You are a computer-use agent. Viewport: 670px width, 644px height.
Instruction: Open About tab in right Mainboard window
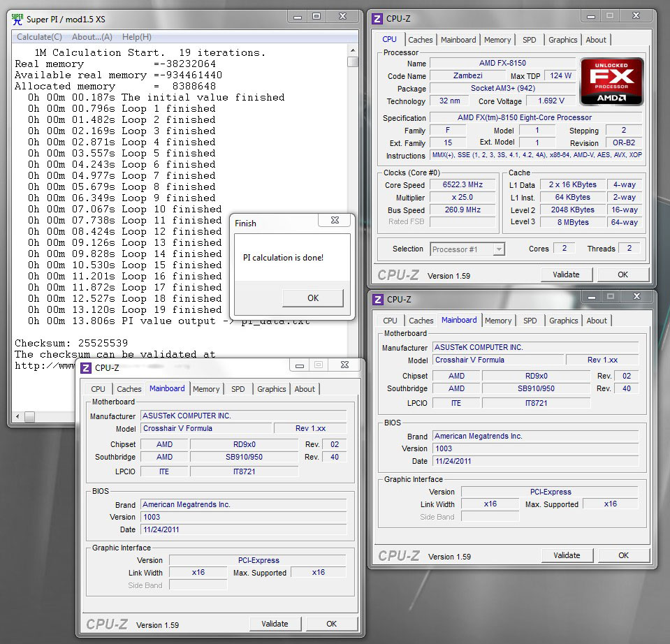(x=597, y=321)
